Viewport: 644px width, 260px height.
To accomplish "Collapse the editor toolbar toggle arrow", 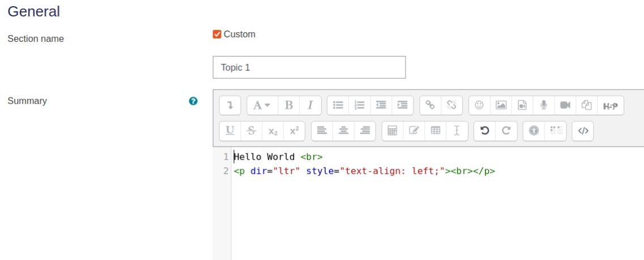I will [230, 105].
